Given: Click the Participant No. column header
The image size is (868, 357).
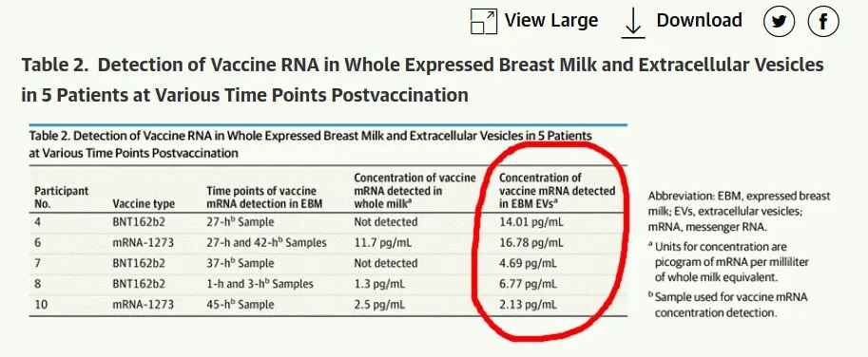Looking at the screenshot, I should (61, 197).
